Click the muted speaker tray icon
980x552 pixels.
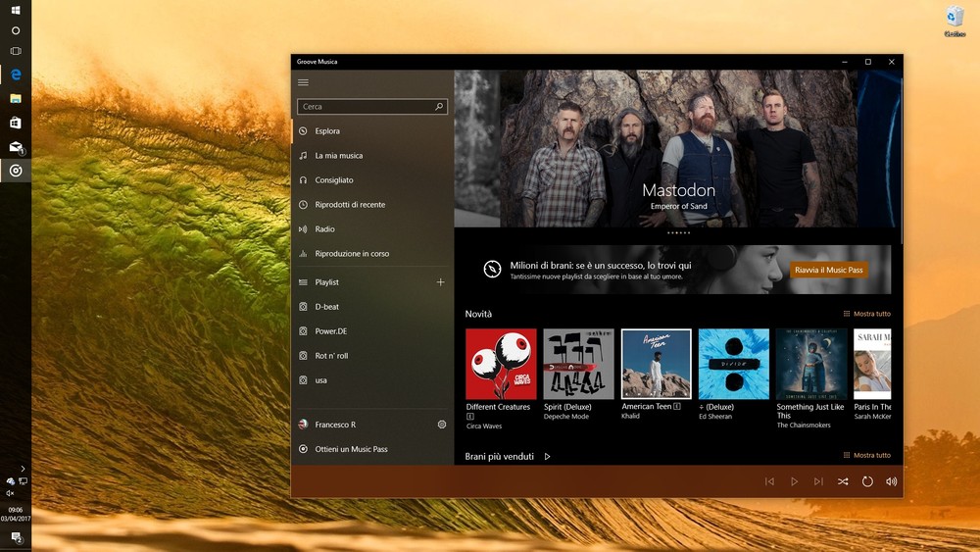coord(10,493)
